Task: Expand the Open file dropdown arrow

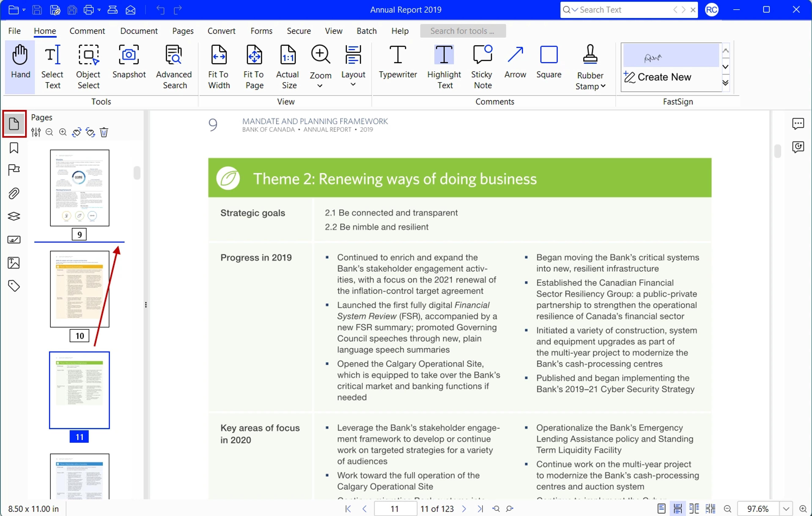Action: pos(24,10)
